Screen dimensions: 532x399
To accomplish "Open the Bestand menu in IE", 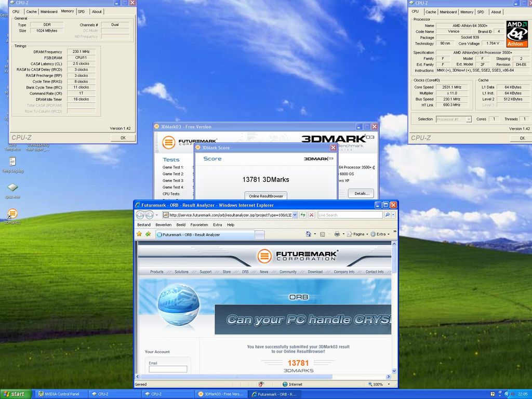I will 144,224.
